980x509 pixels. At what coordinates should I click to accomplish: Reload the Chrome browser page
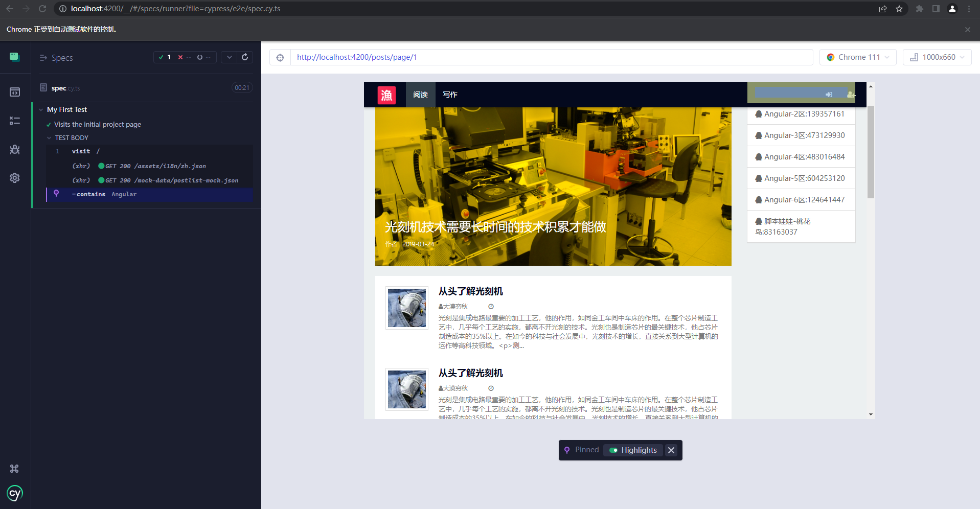pos(42,9)
